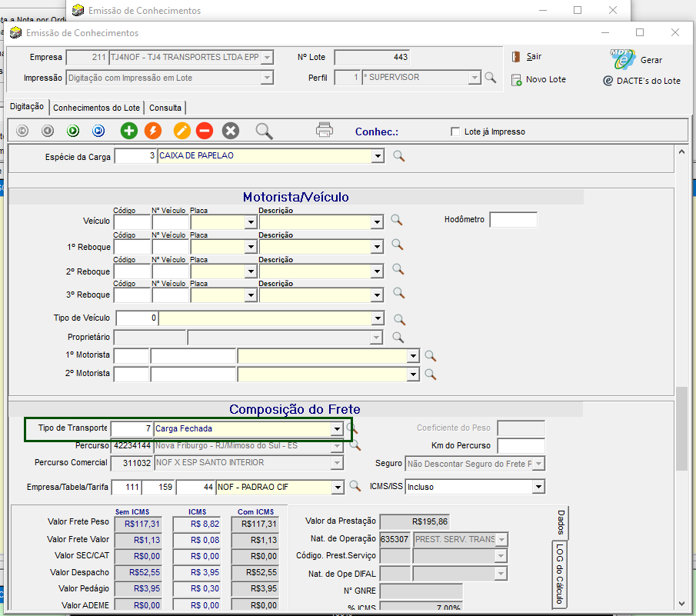Click the printer icon in toolbar
The height and width of the screenshot is (616, 696).
[325, 130]
